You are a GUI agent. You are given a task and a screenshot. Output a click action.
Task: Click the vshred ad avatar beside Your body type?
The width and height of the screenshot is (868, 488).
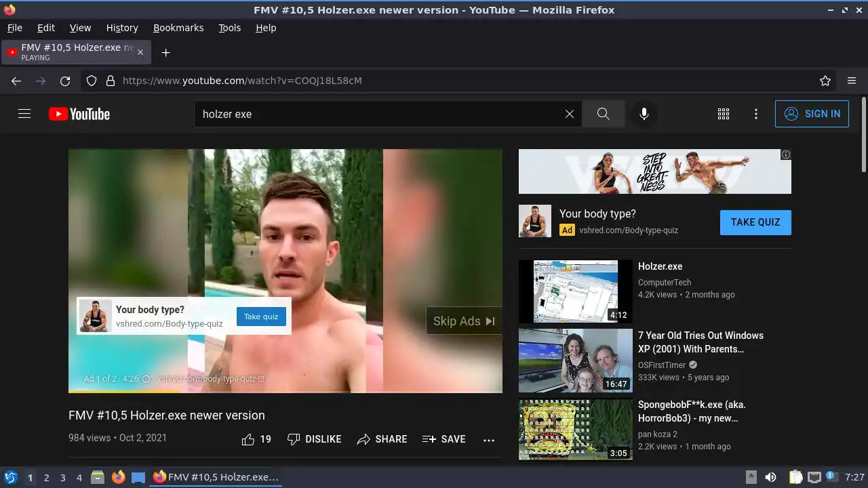pyautogui.click(x=535, y=221)
